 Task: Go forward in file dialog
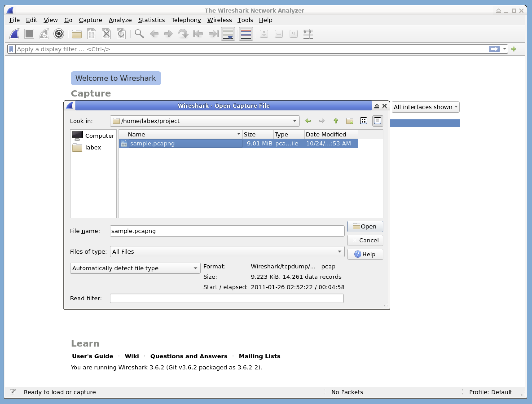322,121
